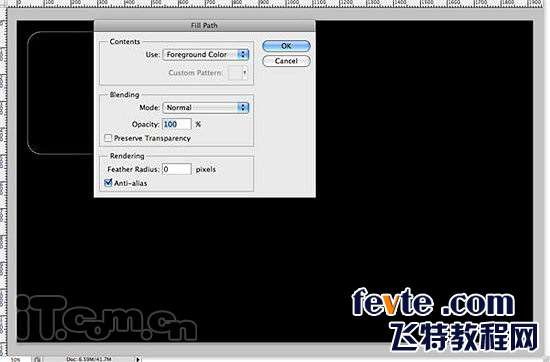This screenshot has height=362, width=550.
Task: Click the Doc size readout in the status bar
Action: tap(89, 359)
